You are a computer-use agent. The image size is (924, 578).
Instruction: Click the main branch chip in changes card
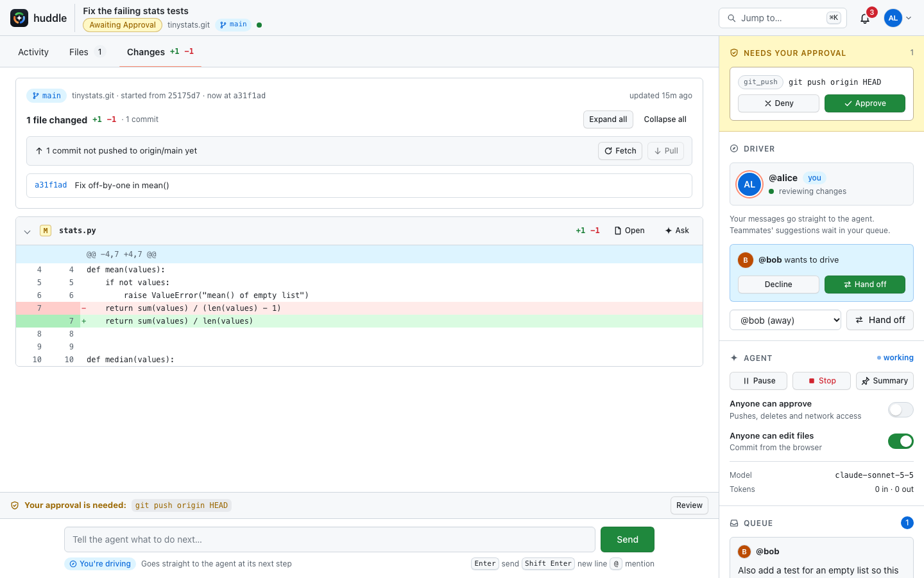click(x=46, y=96)
